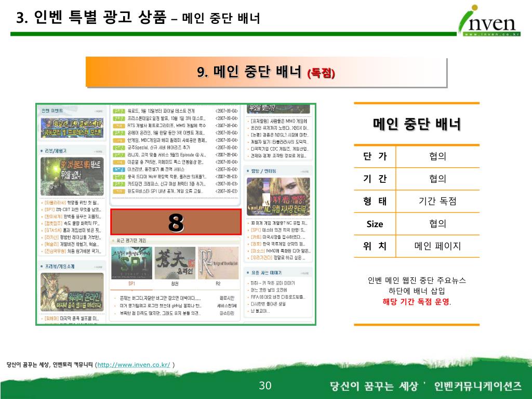The image size is (532, 399).
Task: Select the 단 가 row label in table
Action: tap(375, 156)
